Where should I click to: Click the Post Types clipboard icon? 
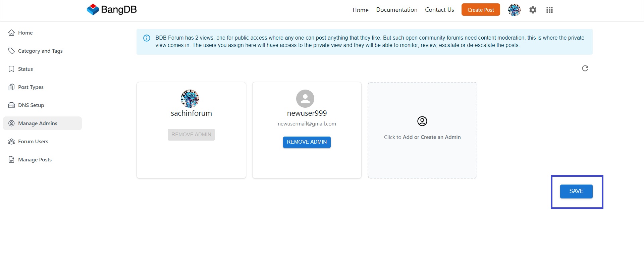click(x=11, y=87)
